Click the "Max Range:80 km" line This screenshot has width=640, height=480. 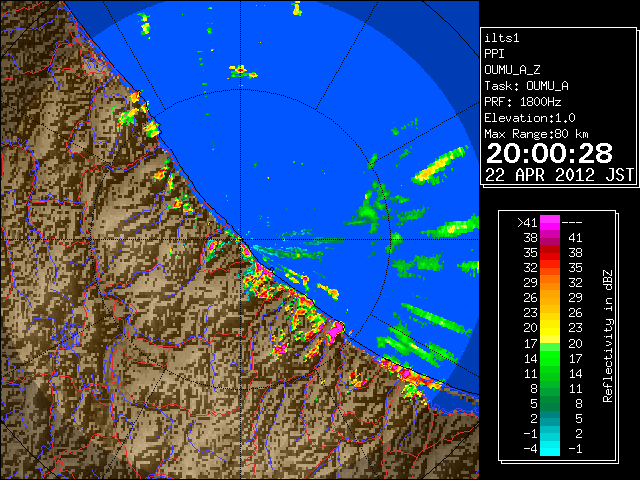[536, 134]
